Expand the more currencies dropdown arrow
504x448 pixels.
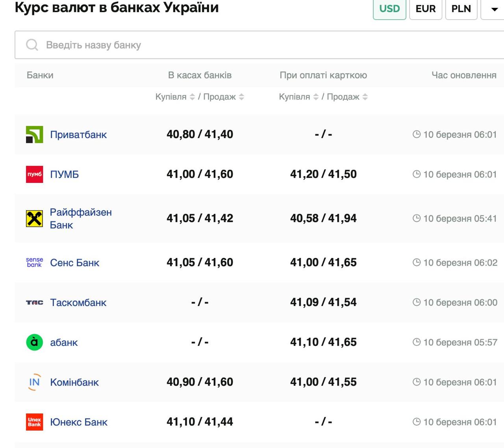[x=495, y=9]
